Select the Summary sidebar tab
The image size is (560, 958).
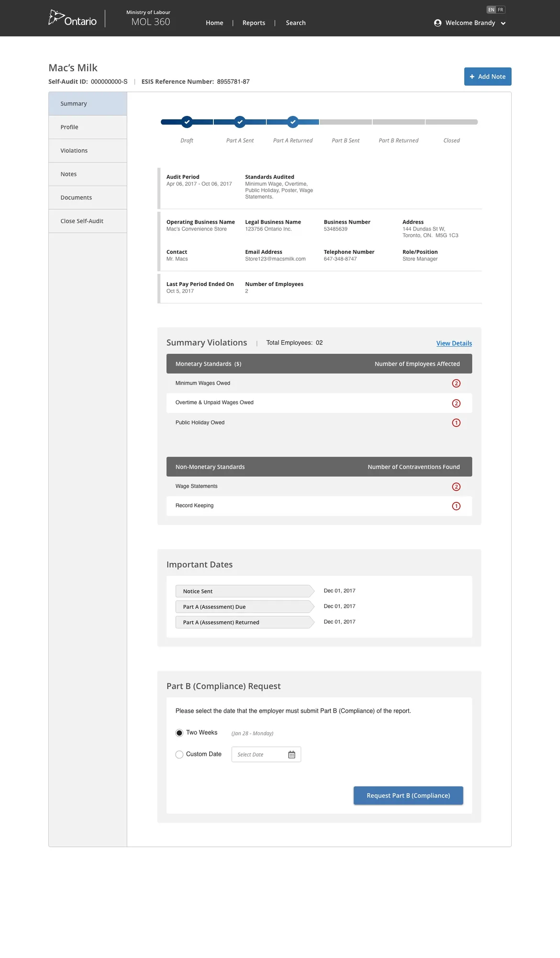point(88,103)
